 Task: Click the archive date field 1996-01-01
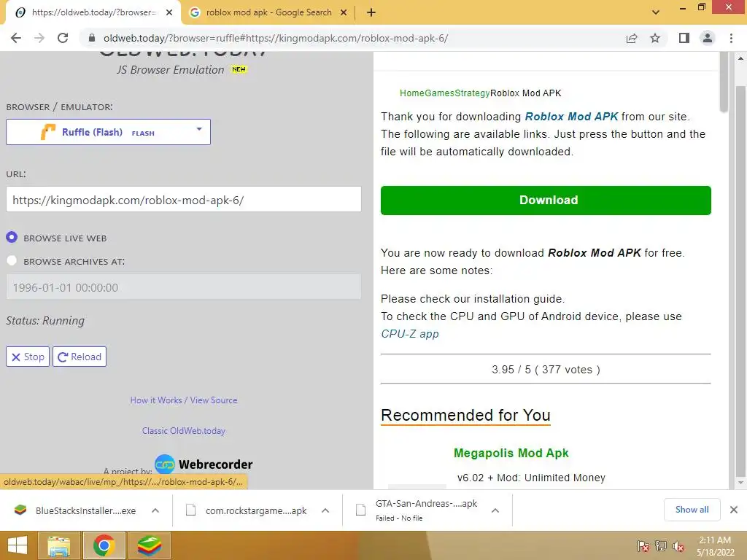point(183,287)
